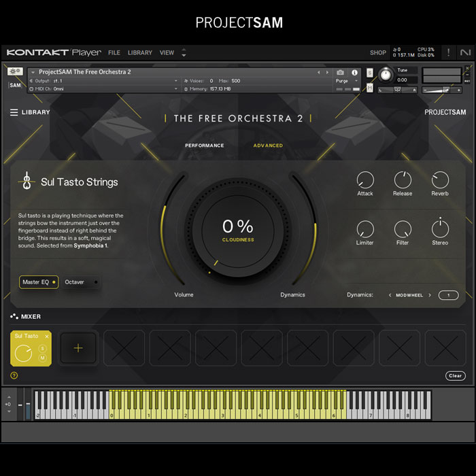
Task: Click the Mixer dots icon
Action: pyautogui.click(x=14, y=317)
